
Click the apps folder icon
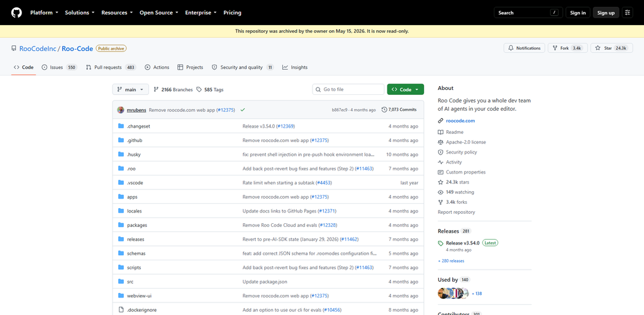coord(121,197)
